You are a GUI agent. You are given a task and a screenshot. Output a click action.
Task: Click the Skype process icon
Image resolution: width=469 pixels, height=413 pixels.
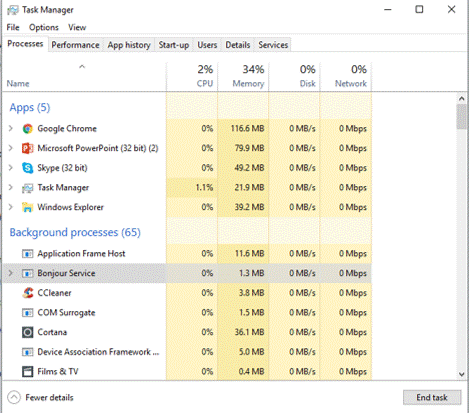(28, 168)
